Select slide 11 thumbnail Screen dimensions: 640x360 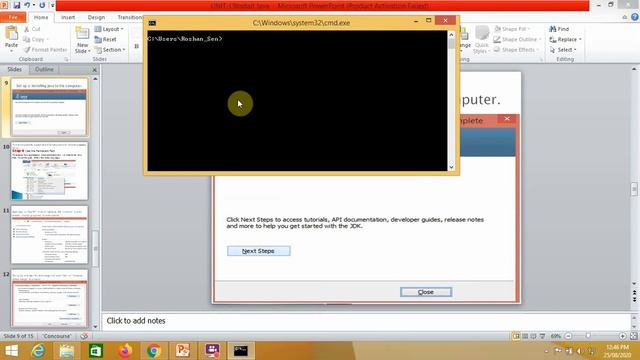click(49, 234)
